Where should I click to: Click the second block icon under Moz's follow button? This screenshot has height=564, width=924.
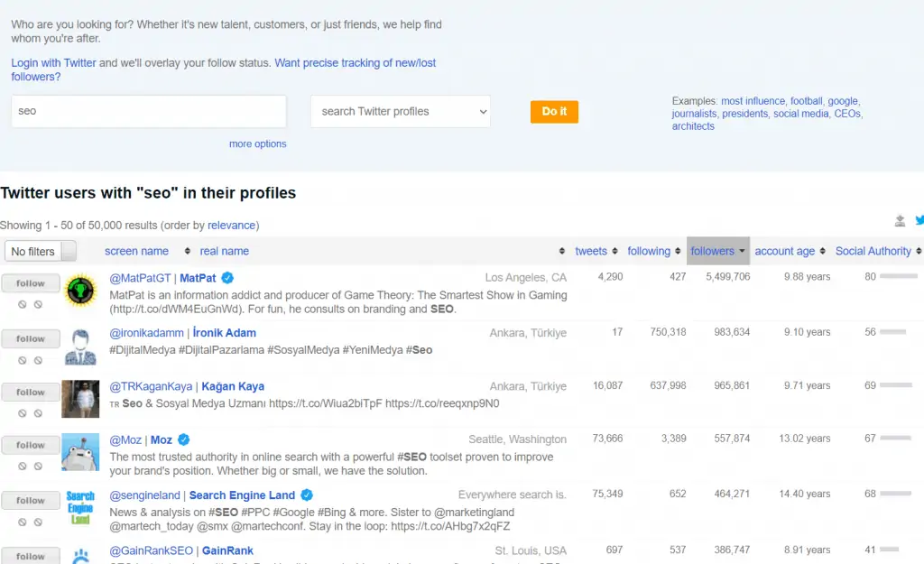point(39,467)
